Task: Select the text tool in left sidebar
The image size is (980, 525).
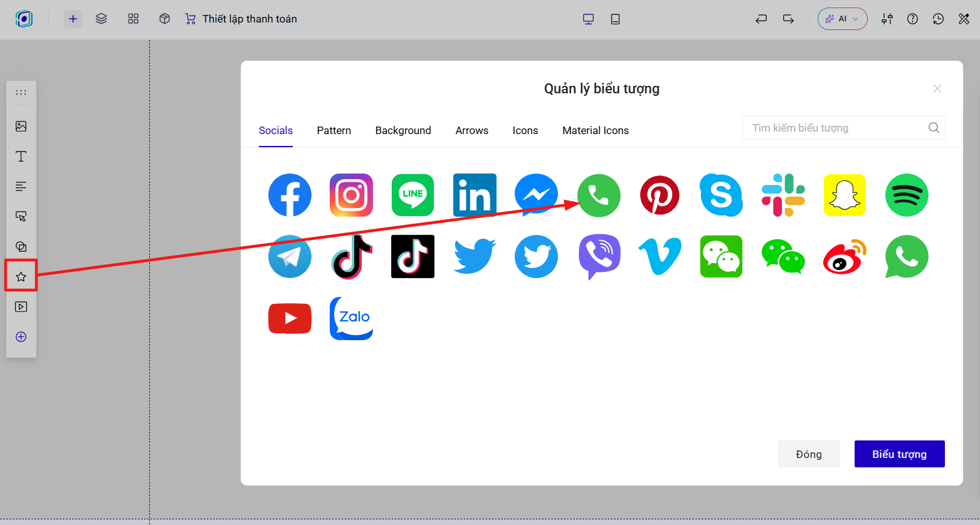Action: click(x=21, y=156)
